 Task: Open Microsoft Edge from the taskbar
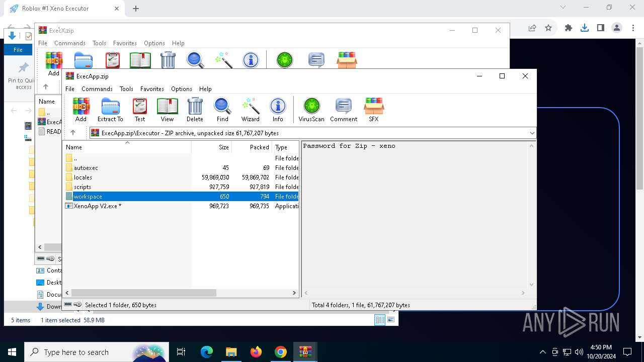(x=207, y=352)
